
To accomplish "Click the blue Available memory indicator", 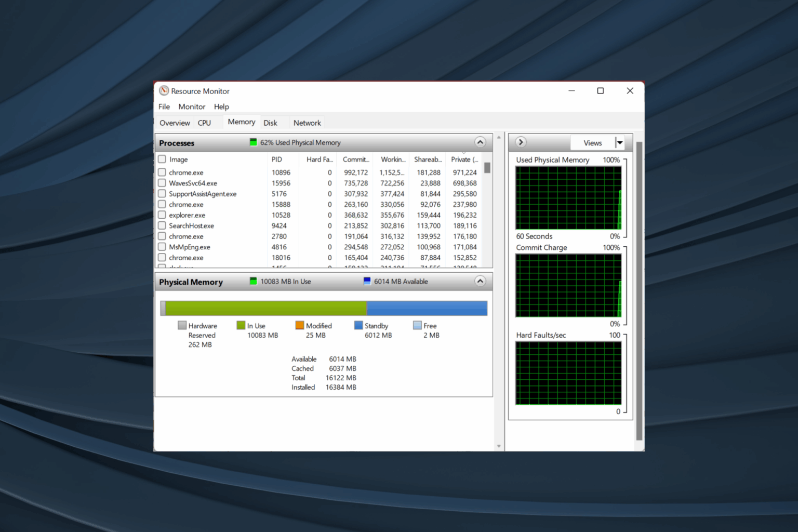I will click(367, 281).
